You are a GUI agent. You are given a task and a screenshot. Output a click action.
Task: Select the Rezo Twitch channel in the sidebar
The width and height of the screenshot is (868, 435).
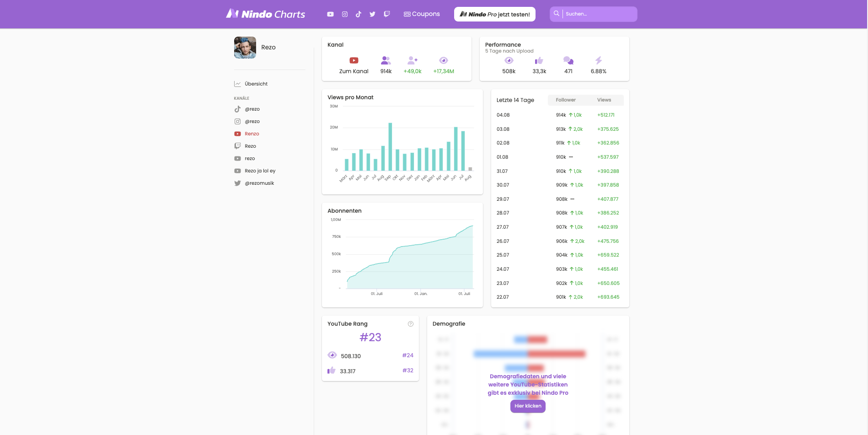pos(251,146)
